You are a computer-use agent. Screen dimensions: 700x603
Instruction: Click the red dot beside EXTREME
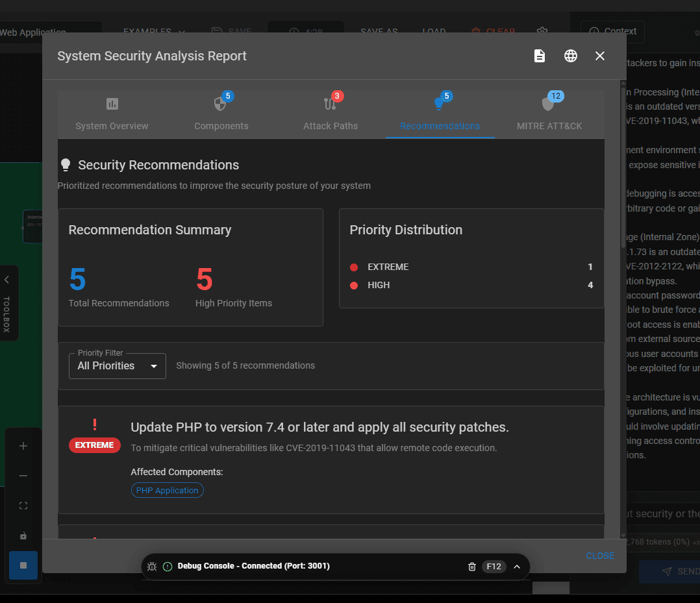[354, 267]
